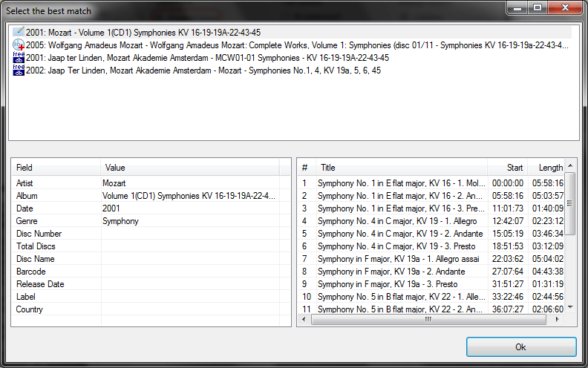This screenshot has width=588, height=368.
Task: Click the Value column header
Action: pyautogui.click(x=190, y=168)
